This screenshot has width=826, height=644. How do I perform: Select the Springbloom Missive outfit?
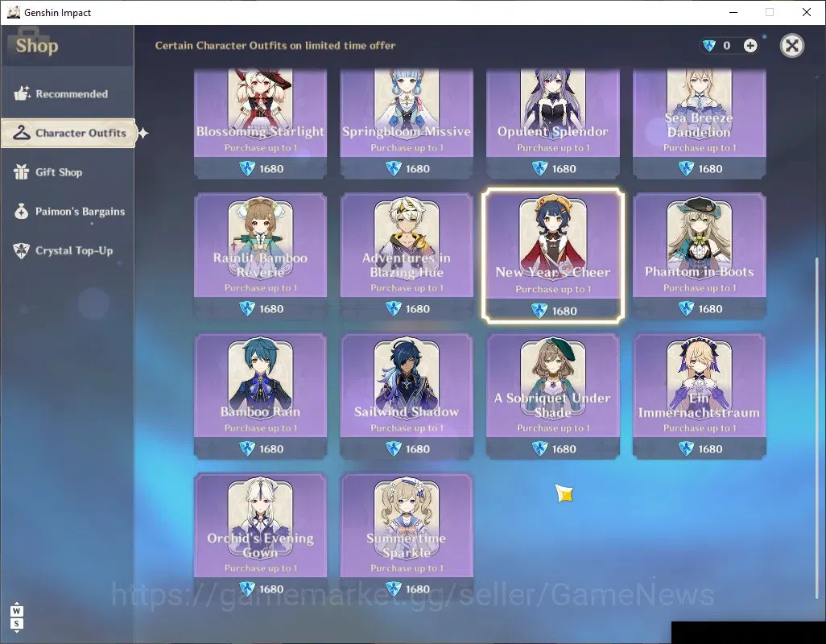[x=406, y=123]
